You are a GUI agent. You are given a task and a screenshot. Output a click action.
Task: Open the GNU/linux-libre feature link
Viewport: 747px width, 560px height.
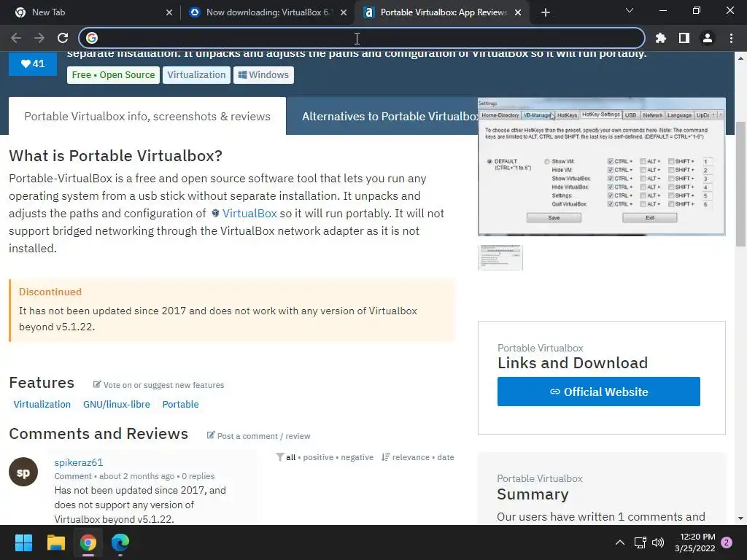(116, 404)
